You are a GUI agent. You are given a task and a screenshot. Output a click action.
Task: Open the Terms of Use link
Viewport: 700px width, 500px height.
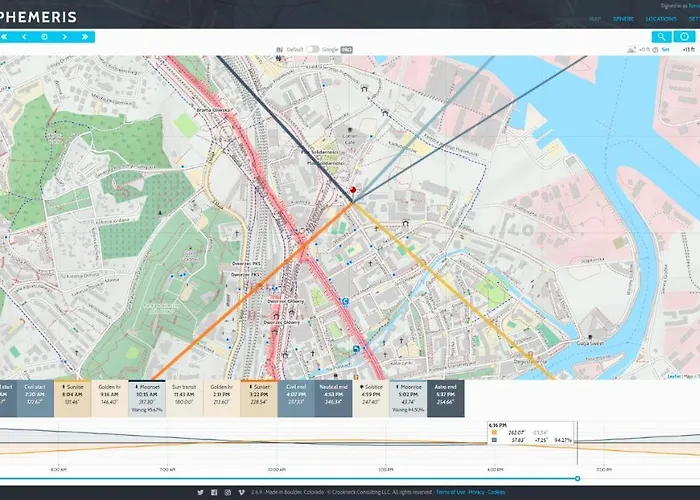[x=450, y=492]
